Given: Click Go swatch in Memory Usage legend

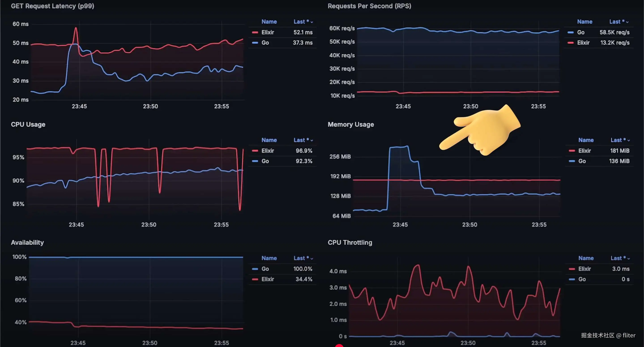Looking at the screenshot, I should coord(571,161).
